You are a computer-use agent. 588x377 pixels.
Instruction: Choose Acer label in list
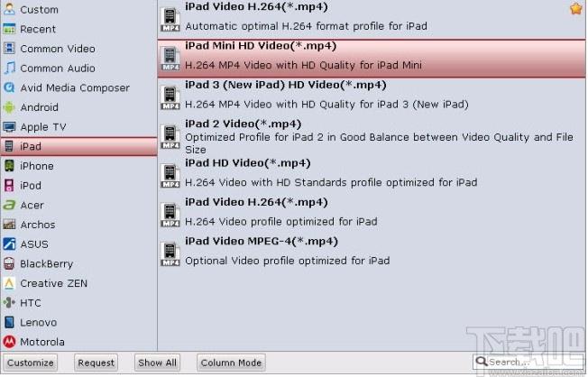coord(32,206)
